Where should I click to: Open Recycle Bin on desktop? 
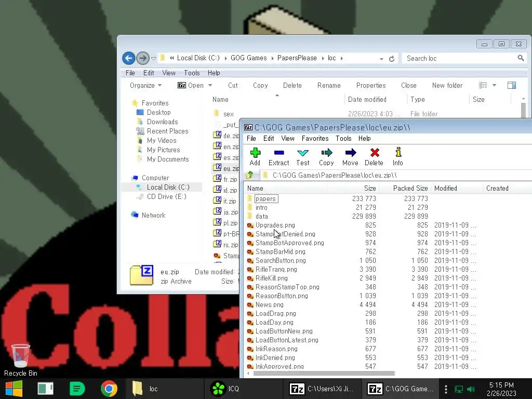point(20,361)
